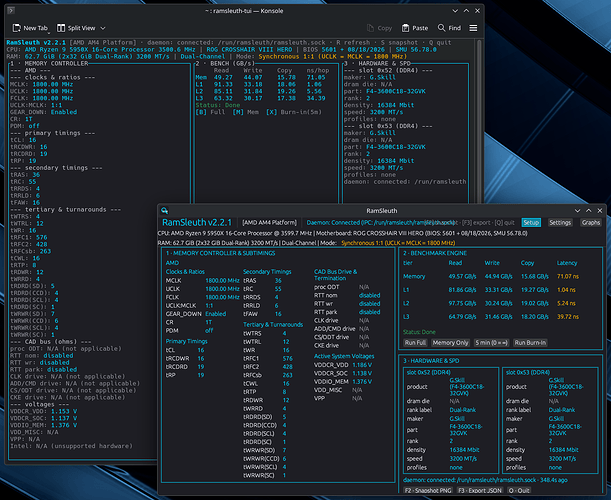This screenshot has height=500, width=611.
Task: Minimize the RamSleuth GUI window
Action: (x=577, y=210)
